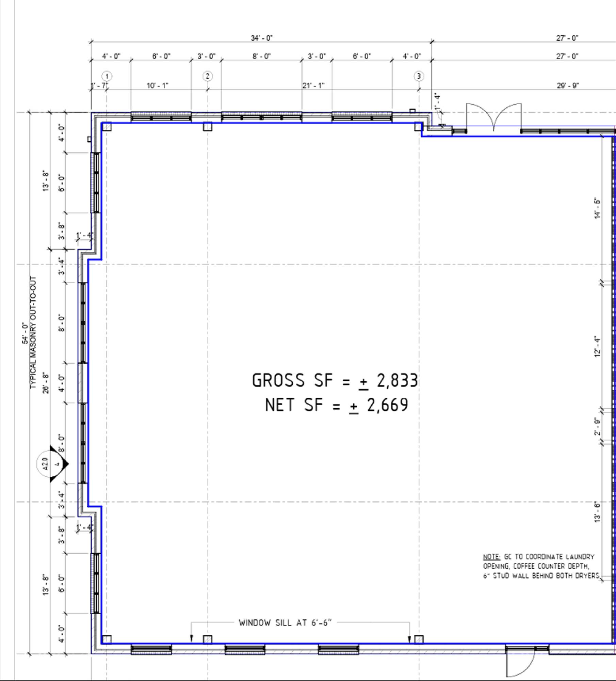Viewport: 616px width, 681px height.
Task: Select the double door swing symbol
Action: 493,117
